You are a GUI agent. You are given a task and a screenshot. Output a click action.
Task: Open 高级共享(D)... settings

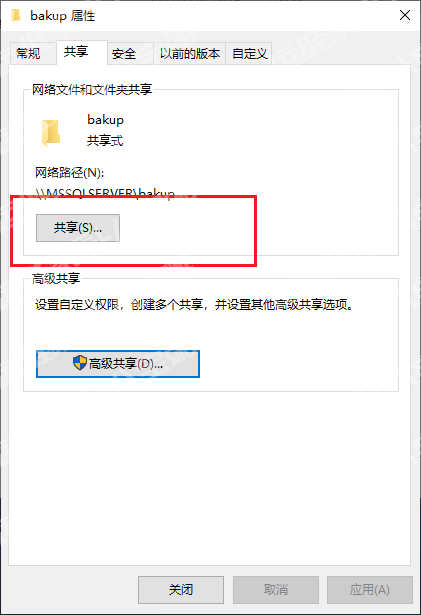(118, 364)
